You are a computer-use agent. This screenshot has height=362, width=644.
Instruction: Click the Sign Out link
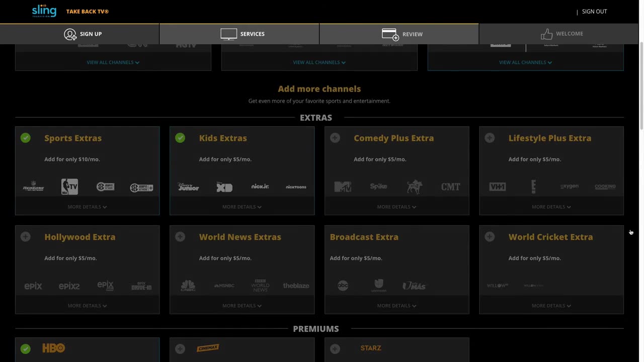pos(594,12)
